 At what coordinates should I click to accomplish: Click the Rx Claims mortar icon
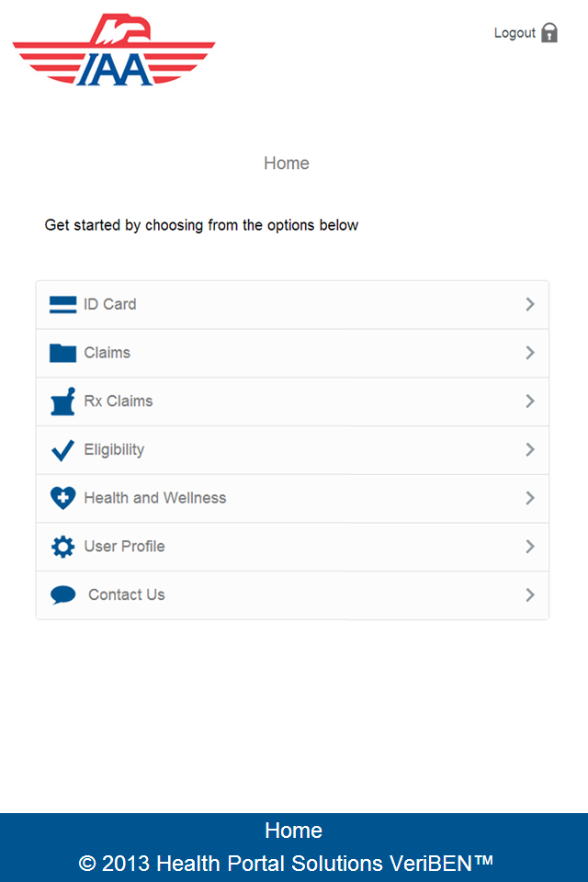tap(62, 401)
